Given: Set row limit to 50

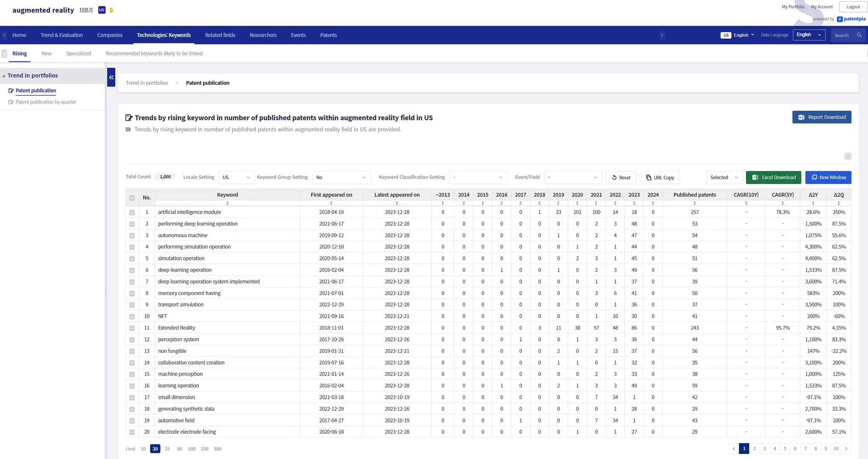Looking at the screenshot, I should coord(179,449).
